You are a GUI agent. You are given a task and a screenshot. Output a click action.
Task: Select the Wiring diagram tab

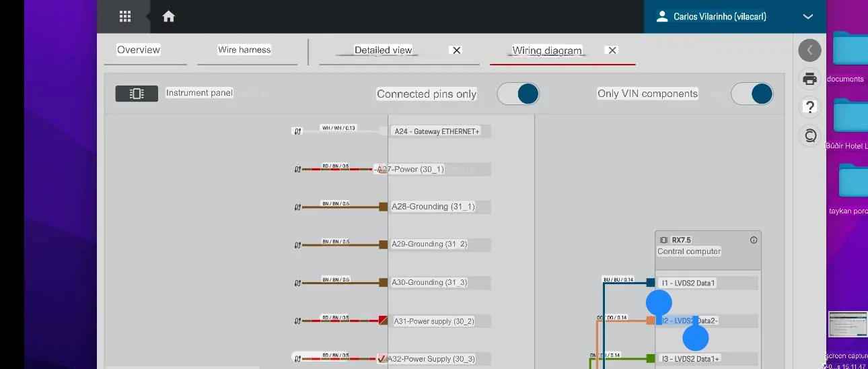(547, 51)
